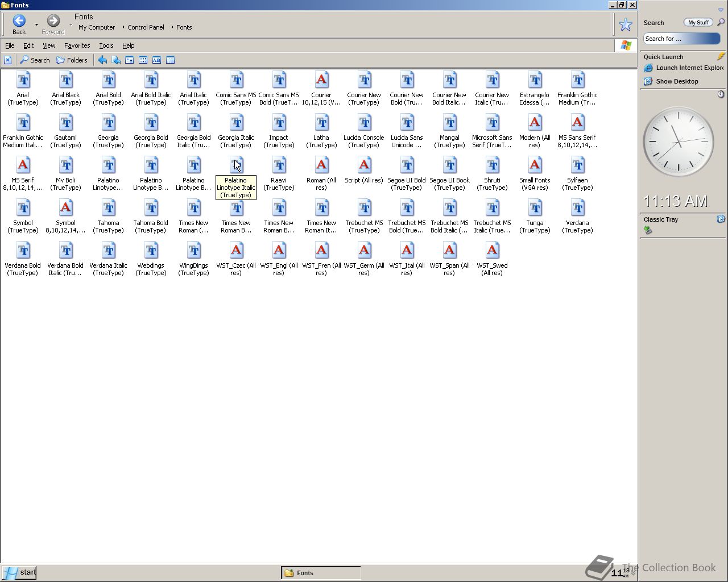Click the second blue arrow toolbar icon
The height and width of the screenshot is (582, 728).
pyautogui.click(x=116, y=60)
